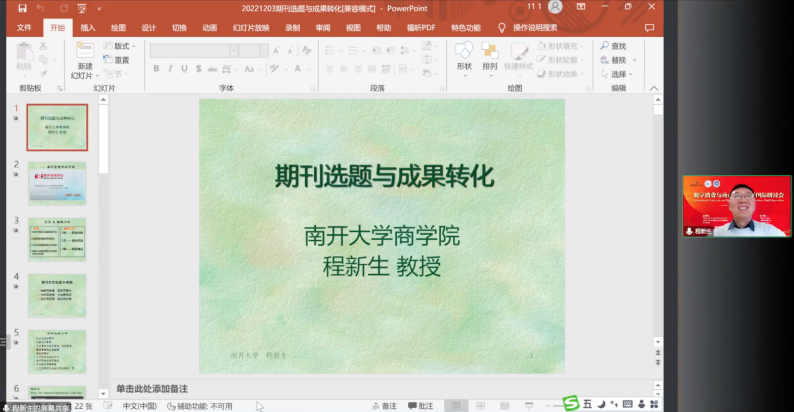Click the Save icon in the title bar
The width and height of the screenshot is (794, 412).
(x=23, y=8)
